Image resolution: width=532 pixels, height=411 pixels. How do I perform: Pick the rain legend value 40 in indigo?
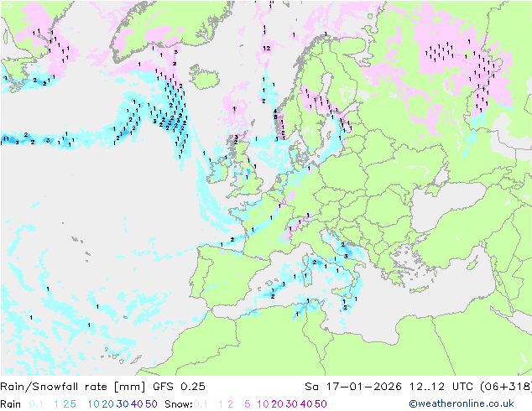coord(137,404)
